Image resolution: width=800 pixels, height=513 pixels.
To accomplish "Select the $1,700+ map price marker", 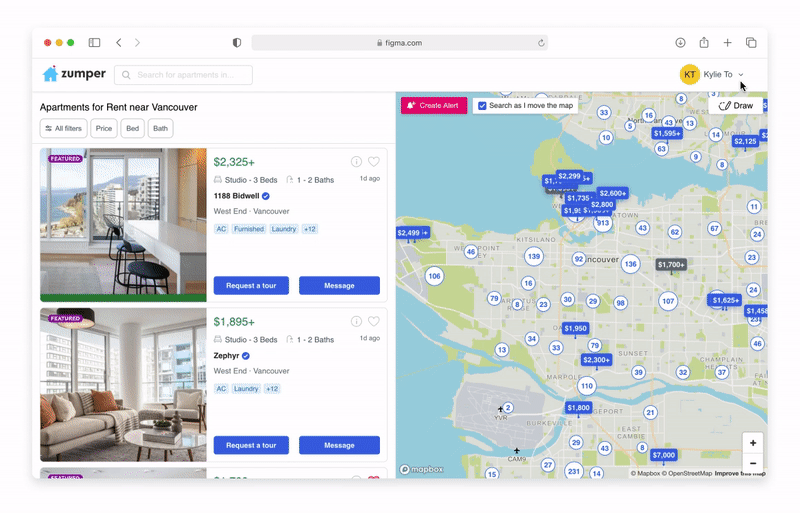I will (x=671, y=264).
